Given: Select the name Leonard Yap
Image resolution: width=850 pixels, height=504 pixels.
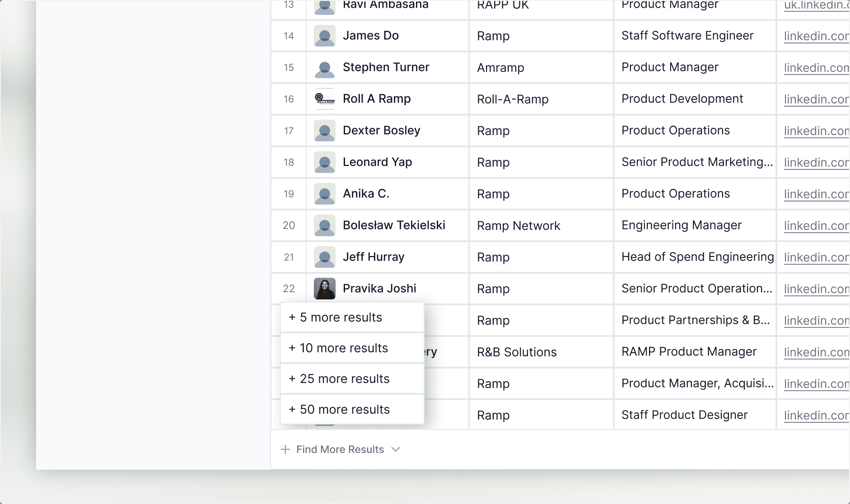Looking at the screenshot, I should tap(378, 162).
